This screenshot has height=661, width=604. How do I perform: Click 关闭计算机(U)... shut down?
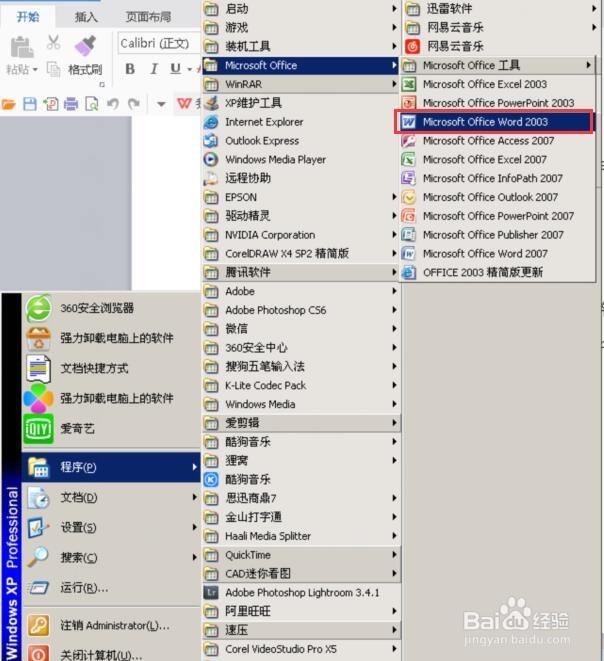click(112, 653)
